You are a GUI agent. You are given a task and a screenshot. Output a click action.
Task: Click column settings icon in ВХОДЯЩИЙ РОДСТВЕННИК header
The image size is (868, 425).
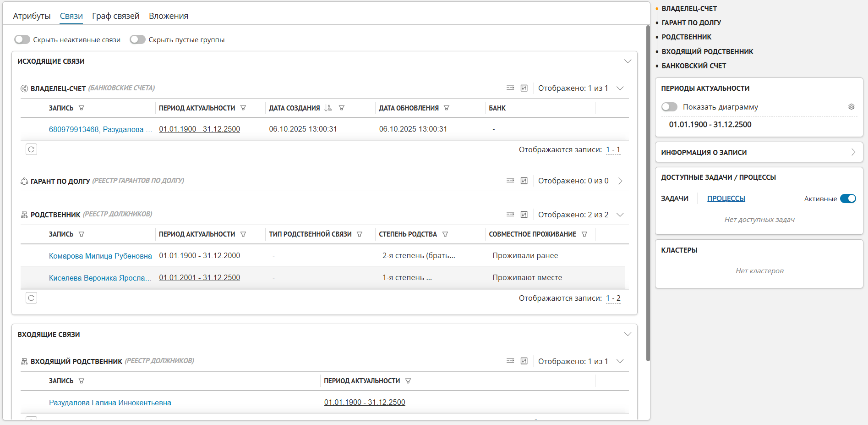pos(524,361)
